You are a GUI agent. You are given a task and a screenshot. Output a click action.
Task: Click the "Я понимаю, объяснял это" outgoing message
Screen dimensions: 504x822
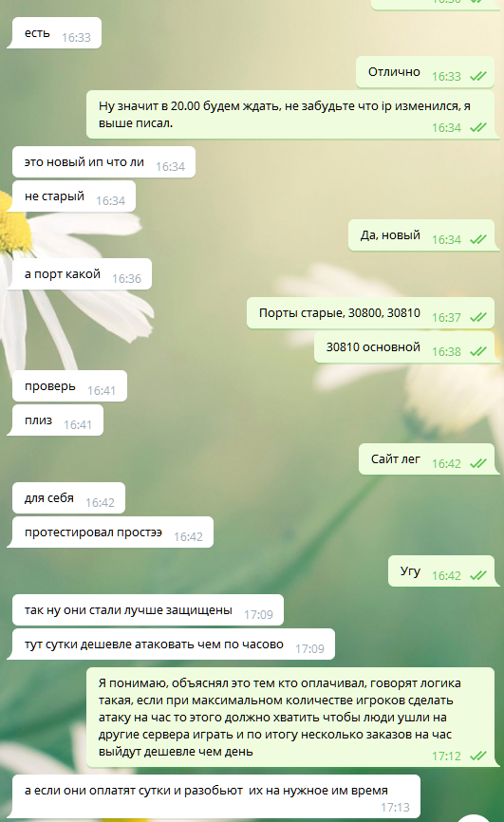290,718
